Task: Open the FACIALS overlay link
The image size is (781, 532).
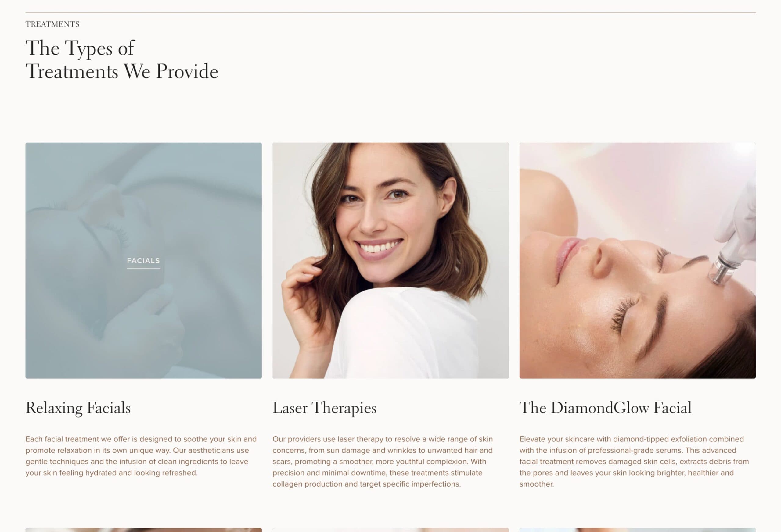Action: point(143,261)
